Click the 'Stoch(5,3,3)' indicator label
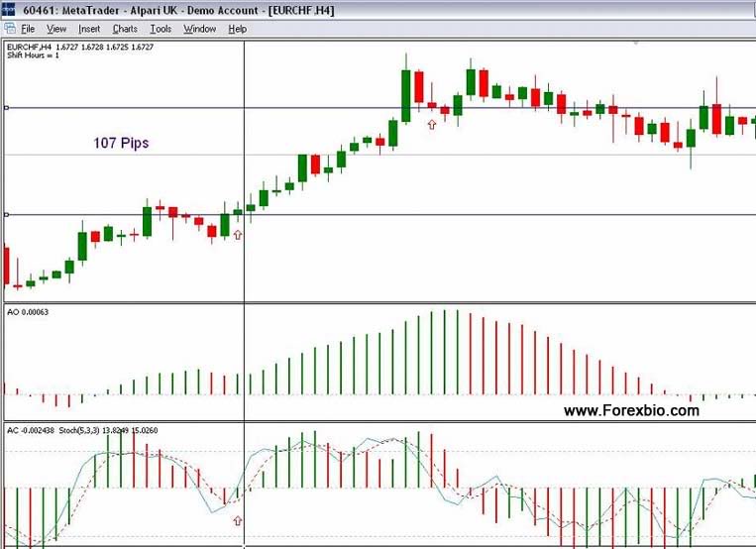Viewport: 756px width, 549px height. coord(79,430)
